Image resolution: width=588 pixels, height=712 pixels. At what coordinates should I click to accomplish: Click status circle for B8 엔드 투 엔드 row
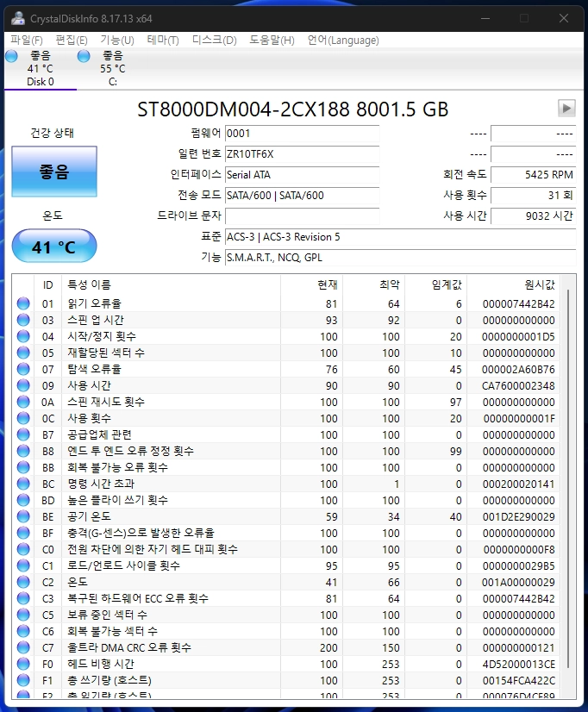pos(23,451)
